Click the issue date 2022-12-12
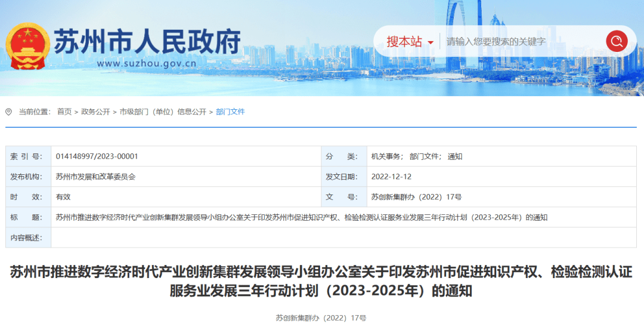This screenshot has width=644, height=330. click(391, 177)
